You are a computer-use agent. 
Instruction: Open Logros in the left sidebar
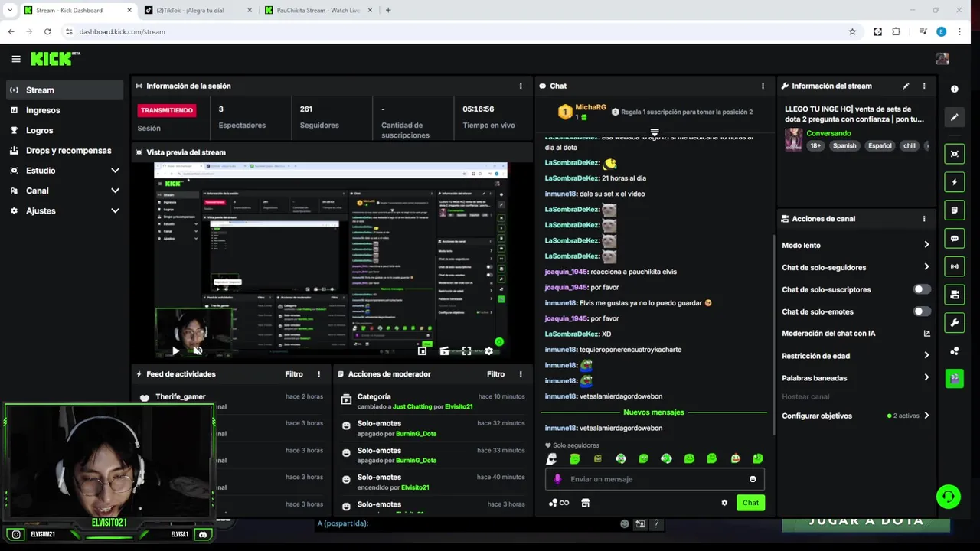point(64,130)
